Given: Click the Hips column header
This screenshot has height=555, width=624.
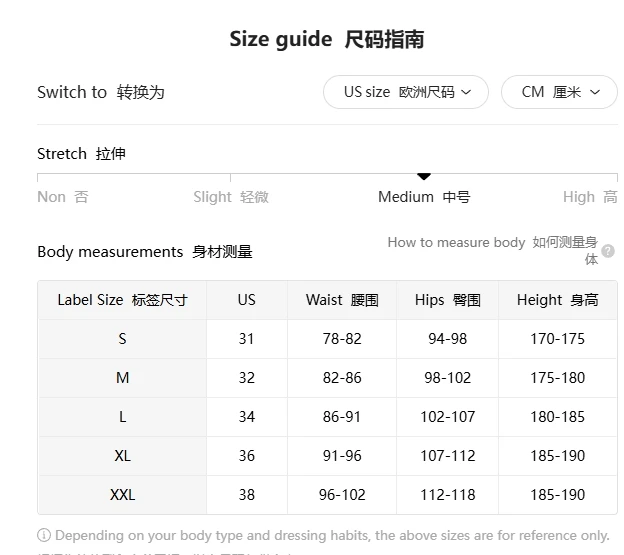Looking at the screenshot, I should 447,300.
